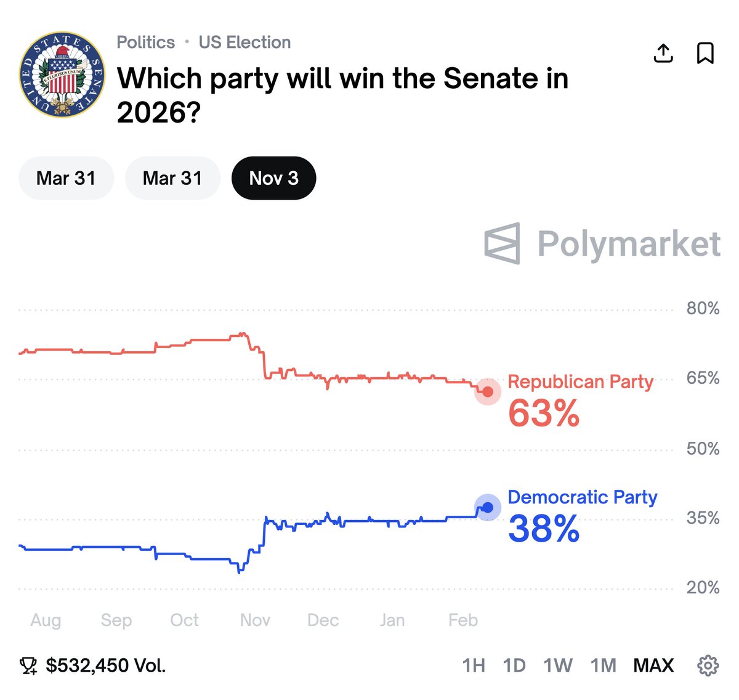Click the blue Democratic line endpoint dot
The image size is (739, 700).
click(x=488, y=507)
